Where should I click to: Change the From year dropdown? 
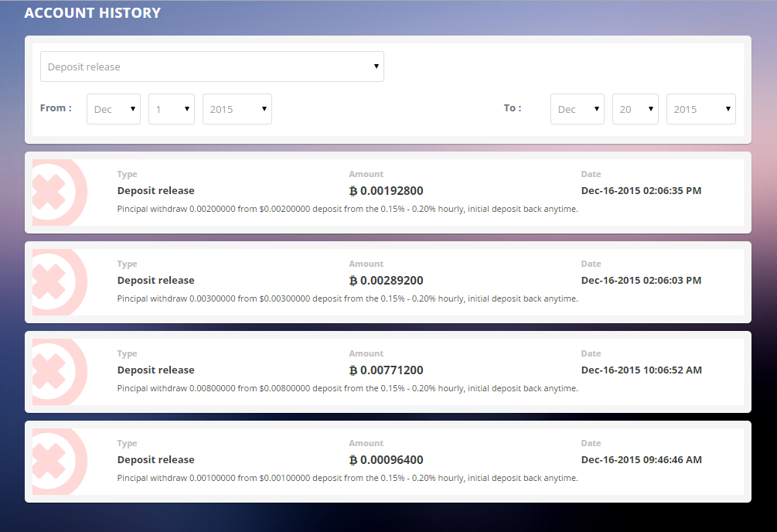tap(237, 109)
